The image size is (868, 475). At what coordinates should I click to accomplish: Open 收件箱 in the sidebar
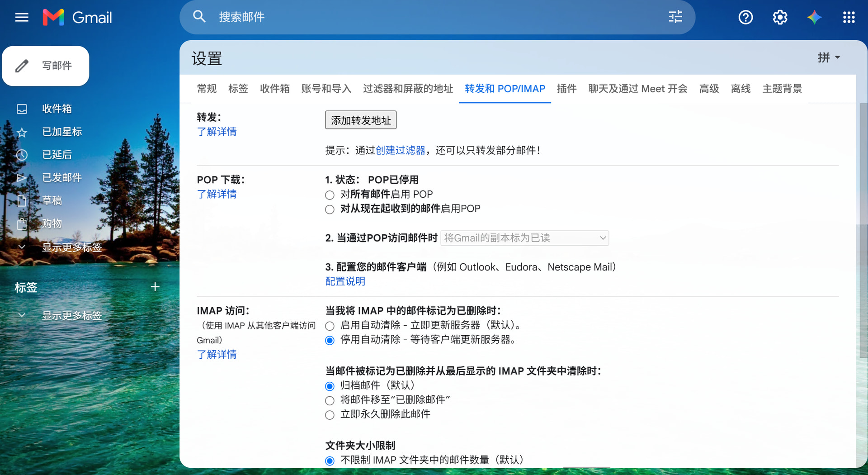[x=57, y=109]
